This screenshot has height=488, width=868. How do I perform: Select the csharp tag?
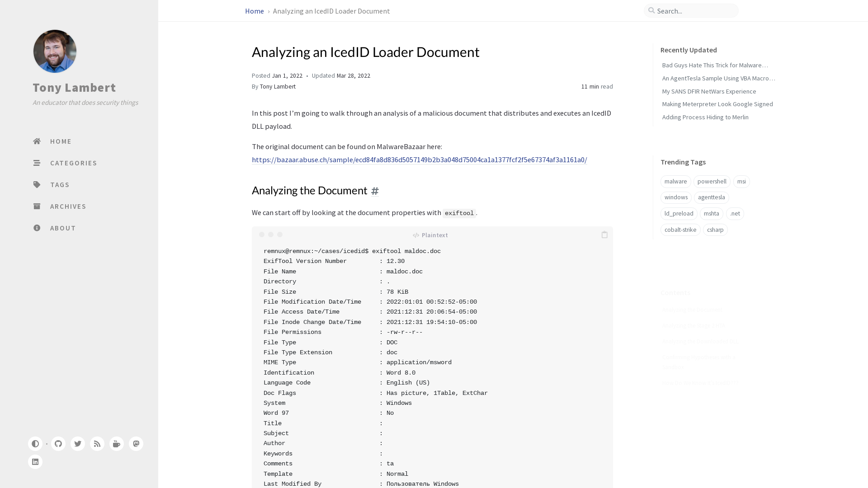point(715,230)
